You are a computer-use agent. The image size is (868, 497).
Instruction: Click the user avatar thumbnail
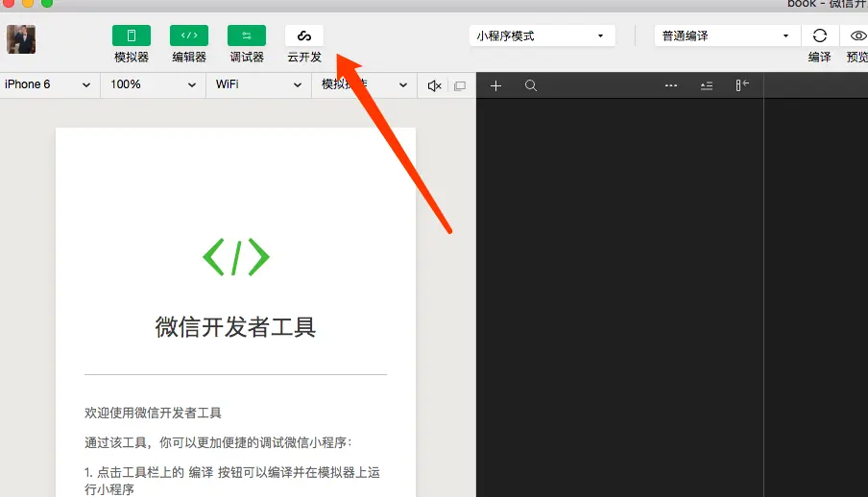pyautogui.click(x=21, y=39)
